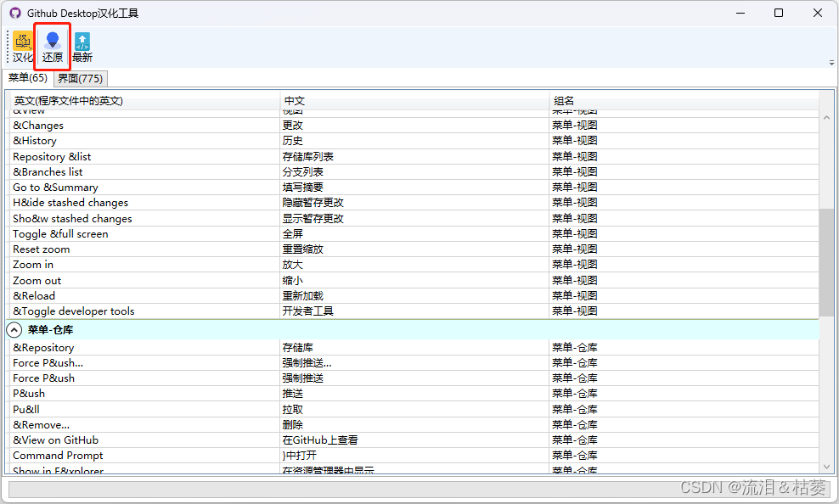Click the 重置缩放 translation cell
Viewport: 839px width, 504px height.
coord(414,249)
